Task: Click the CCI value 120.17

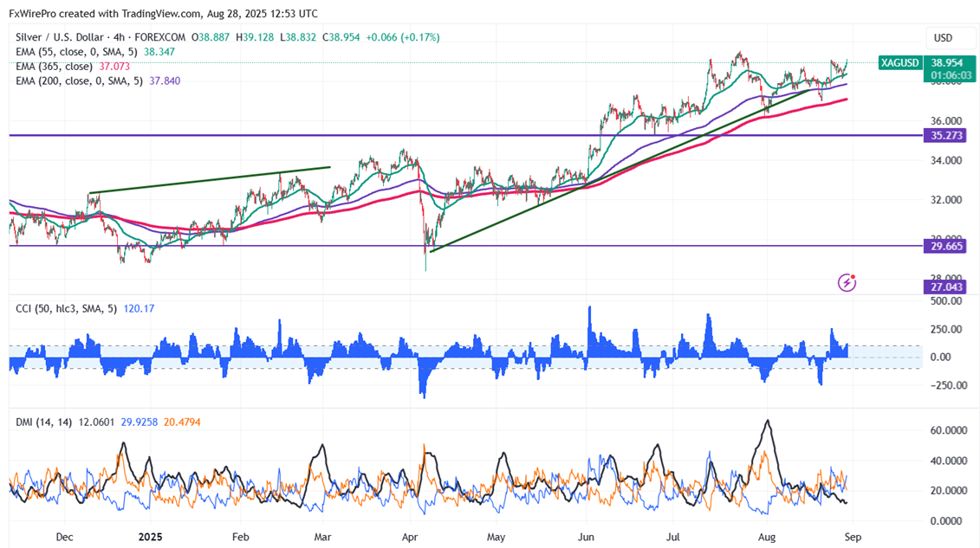Action: (x=139, y=308)
